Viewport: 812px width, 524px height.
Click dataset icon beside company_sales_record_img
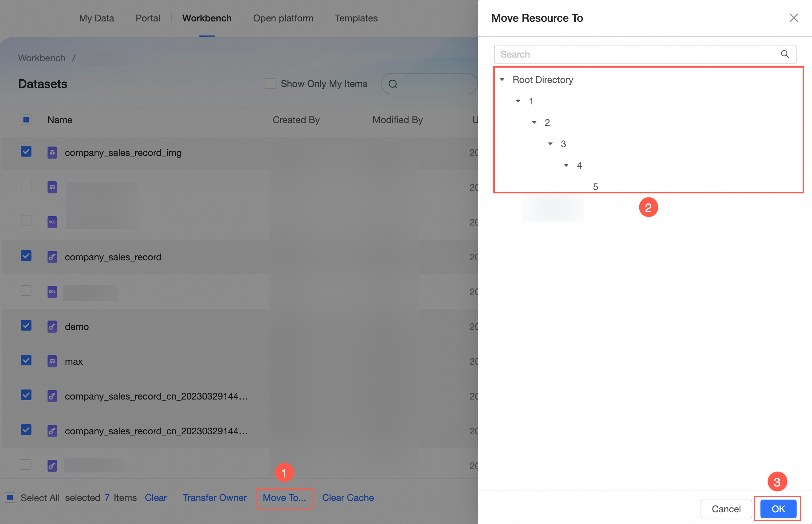[x=52, y=153]
